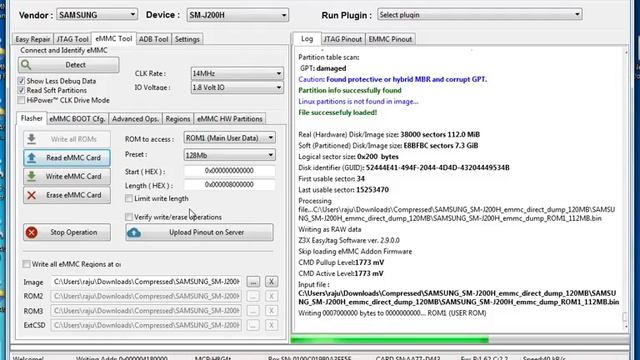
Task: Click the Length (HEX) input field
Action: click(229, 185)
